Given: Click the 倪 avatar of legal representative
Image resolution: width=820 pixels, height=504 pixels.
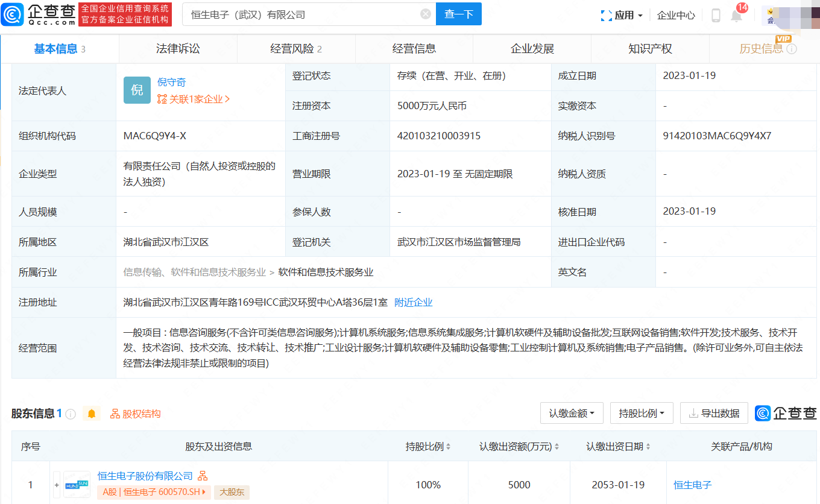Looking at the screenshot, I should [x=137, y=90].
